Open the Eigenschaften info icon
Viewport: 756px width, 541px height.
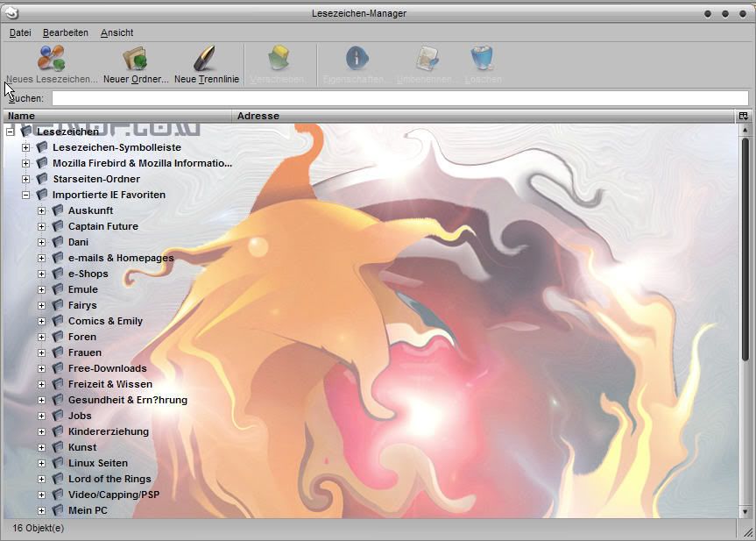tap(357, 58)
